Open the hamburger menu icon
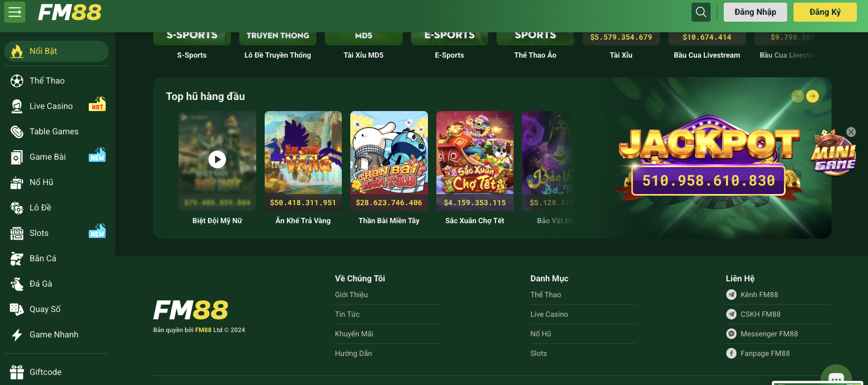The width and height of the screenshot is (868, 385). pos(15,12)
